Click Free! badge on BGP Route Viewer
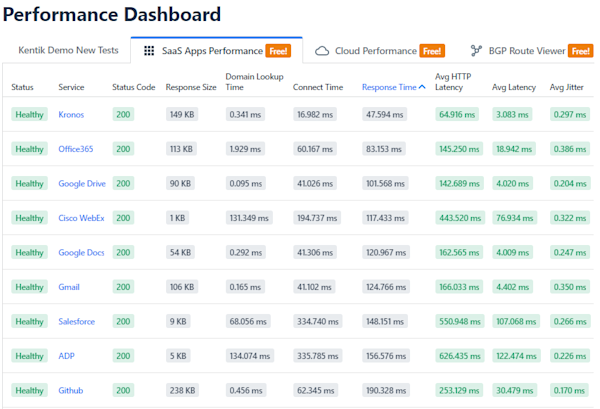The width and height of the screenshot is (600, 409). tap(580, 51)
